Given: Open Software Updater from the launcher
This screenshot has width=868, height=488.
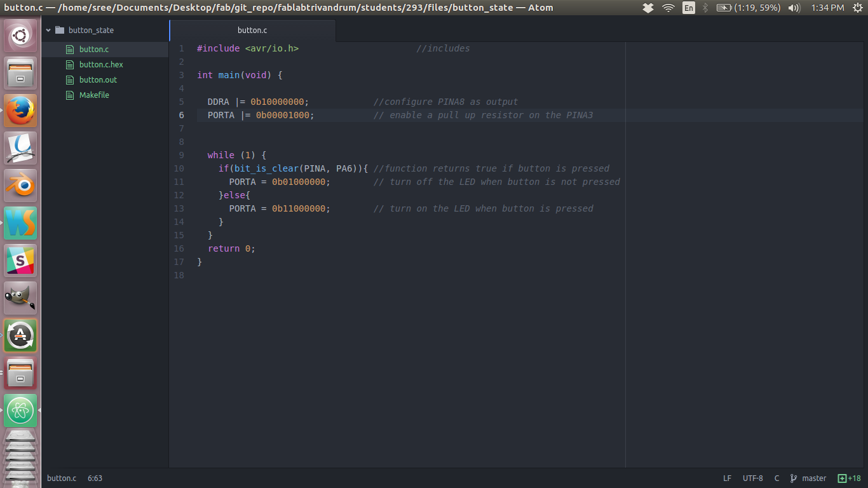Looking at the screenshot, I should (x=21, y=335).
